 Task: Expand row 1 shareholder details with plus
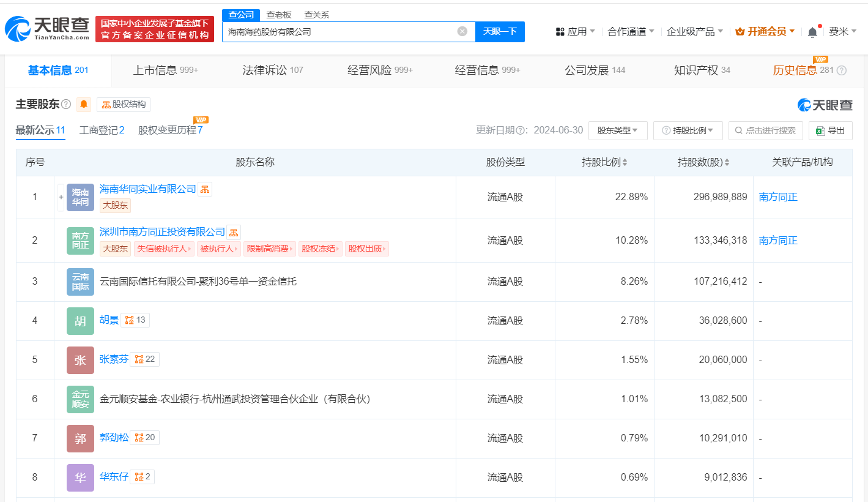pyautogui.click(x=61, y=197)
